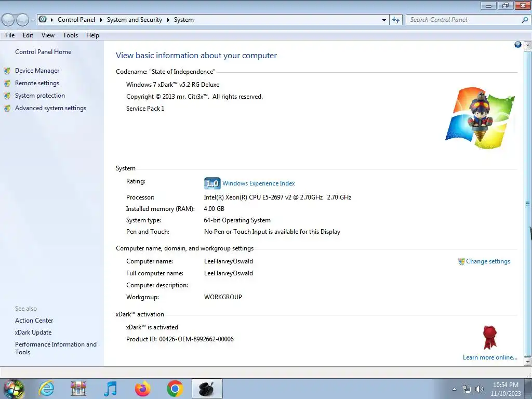This screenshot has width=532, height=399.
Task: Click the Start button orb
Action: click(x=14, y=389)
